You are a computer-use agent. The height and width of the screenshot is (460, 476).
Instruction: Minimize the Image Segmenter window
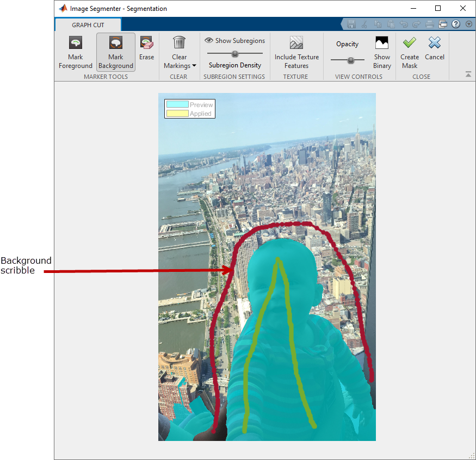(x=413, y=8)
